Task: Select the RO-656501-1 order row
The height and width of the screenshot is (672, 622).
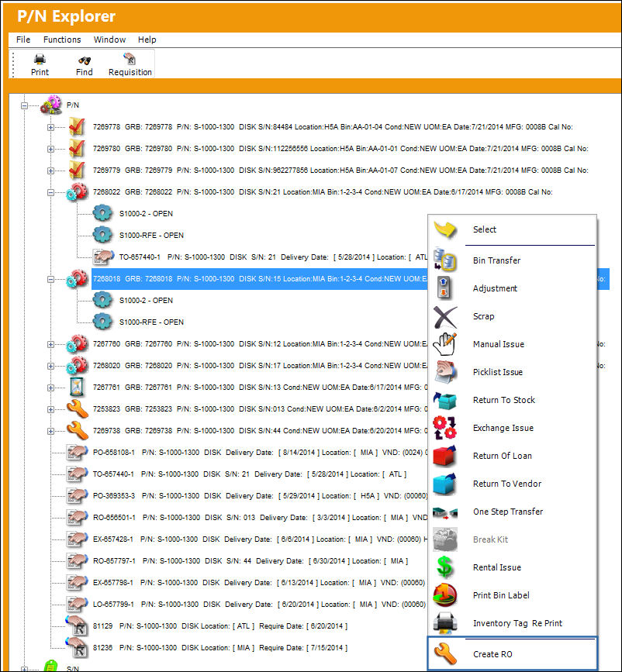Action: [x=260, y=517]
